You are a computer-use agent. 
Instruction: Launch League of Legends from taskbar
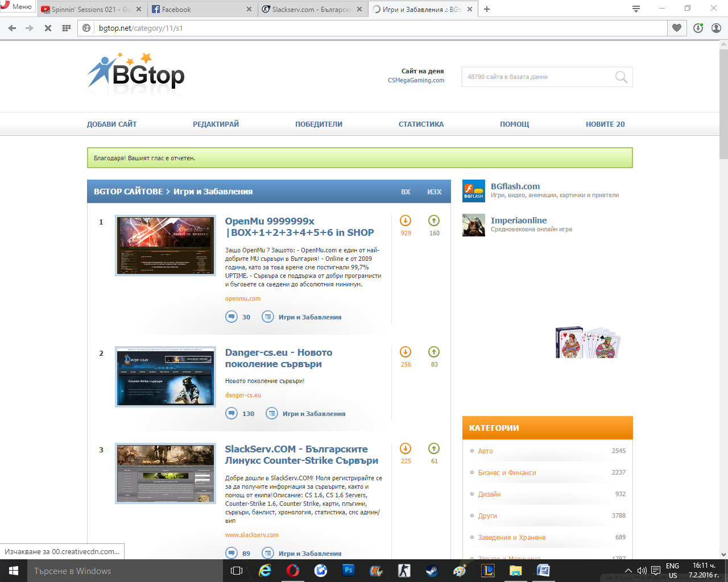point(488,571)
